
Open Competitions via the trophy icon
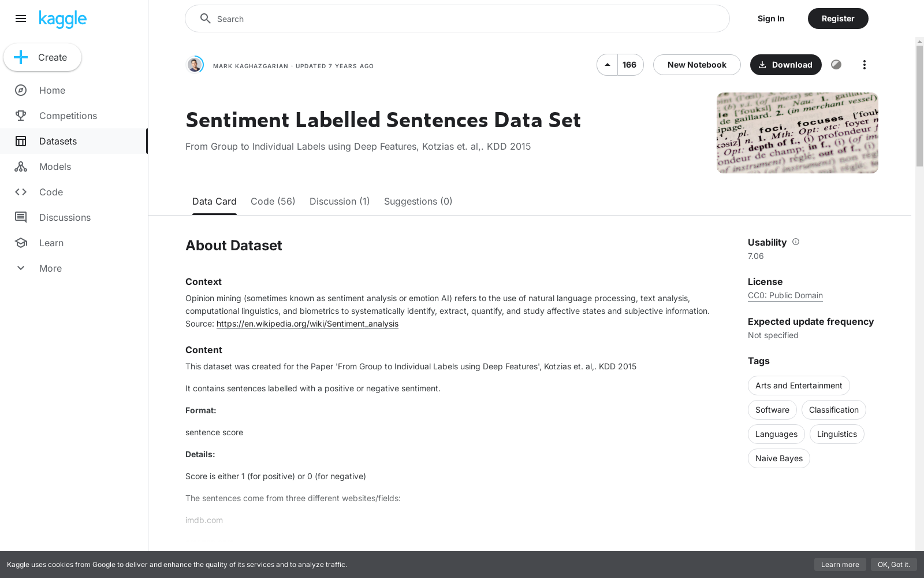21,116
